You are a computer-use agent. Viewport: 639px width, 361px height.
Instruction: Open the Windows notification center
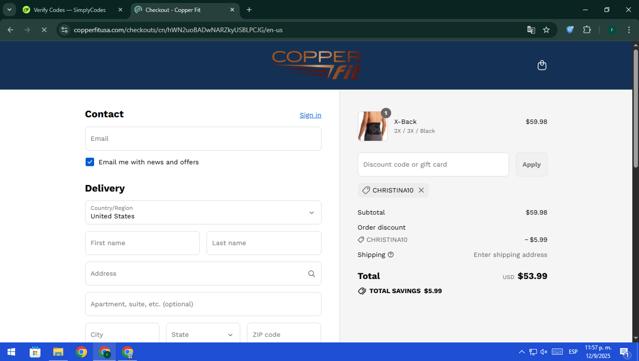point(624,352)
